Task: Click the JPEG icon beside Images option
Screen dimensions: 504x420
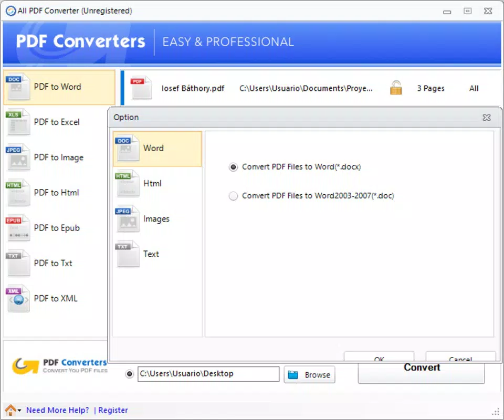Action: coord(127,219)
